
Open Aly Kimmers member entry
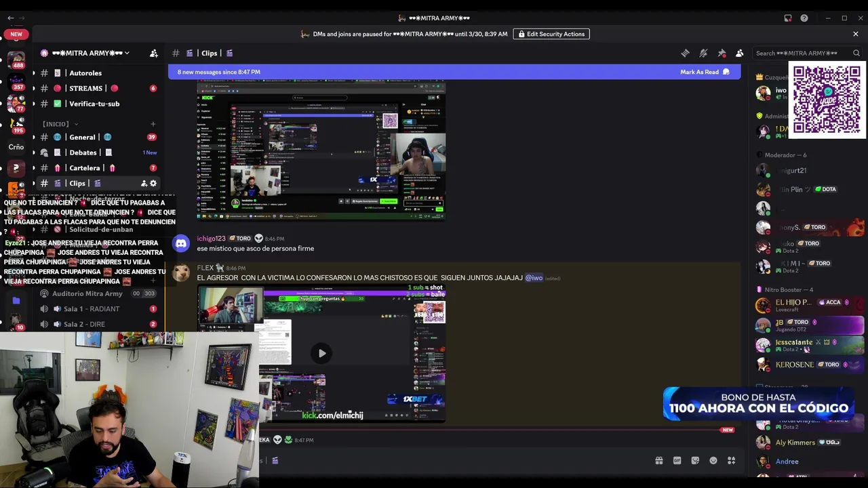(810, 443)
